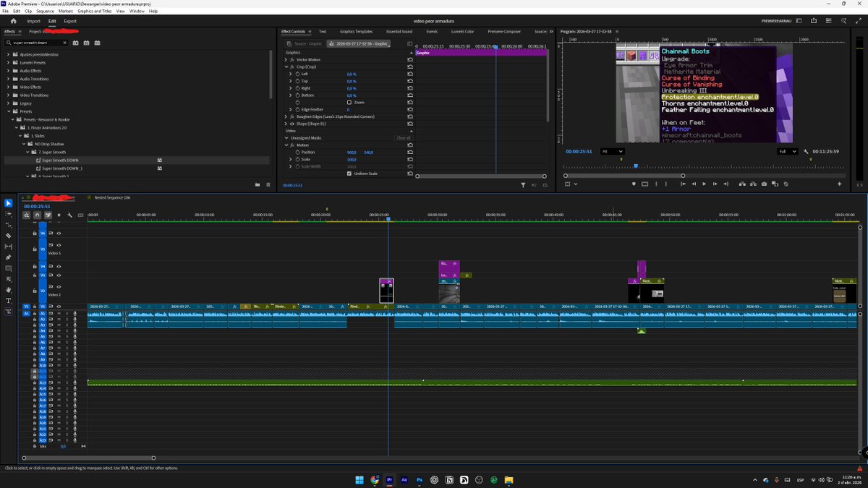The image size is (868, 488).
Task: Collapse Crop effect in Effect Controls
Action: click(286, 67)
